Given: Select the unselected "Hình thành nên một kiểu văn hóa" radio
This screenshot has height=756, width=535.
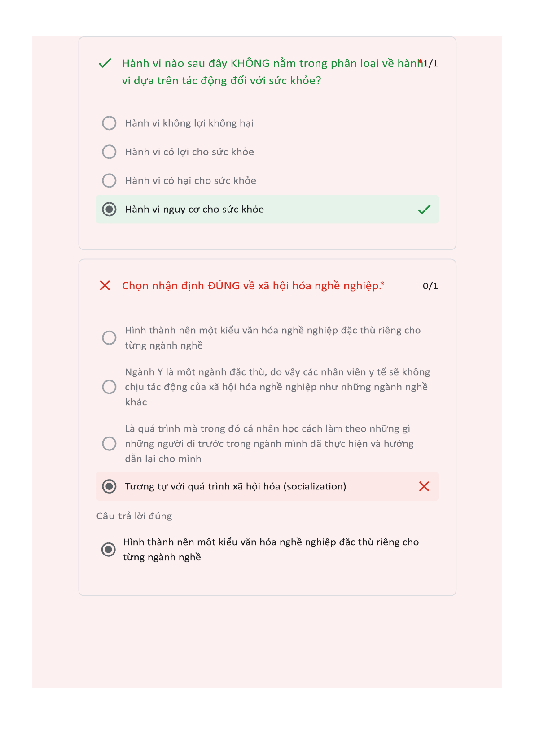Looking at the screenshot, I should (109, 337).
